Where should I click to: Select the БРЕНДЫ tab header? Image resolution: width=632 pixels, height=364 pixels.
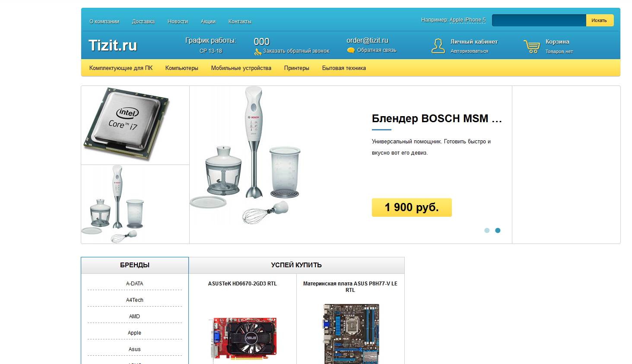[x=135, y=265]
